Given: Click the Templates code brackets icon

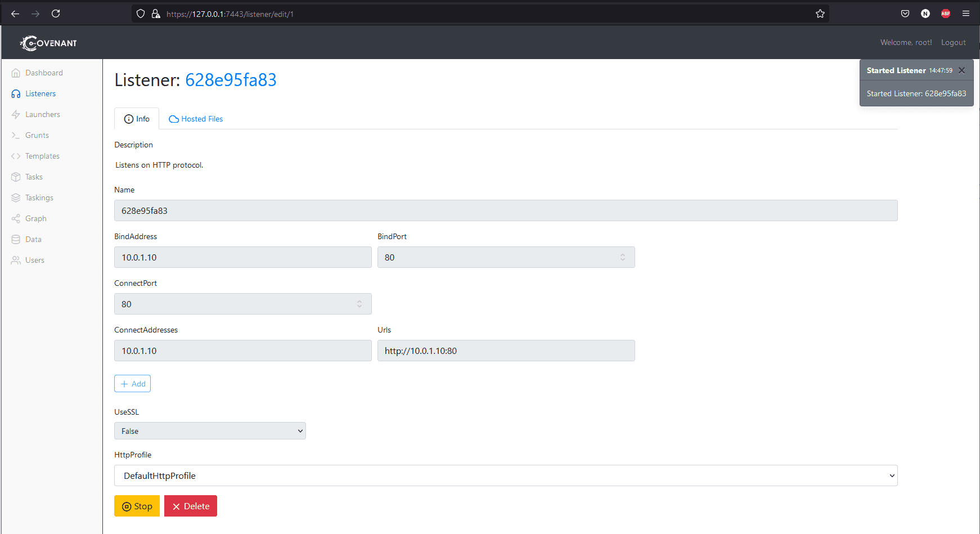Looking at the screenshot, I should coord(16,156).
